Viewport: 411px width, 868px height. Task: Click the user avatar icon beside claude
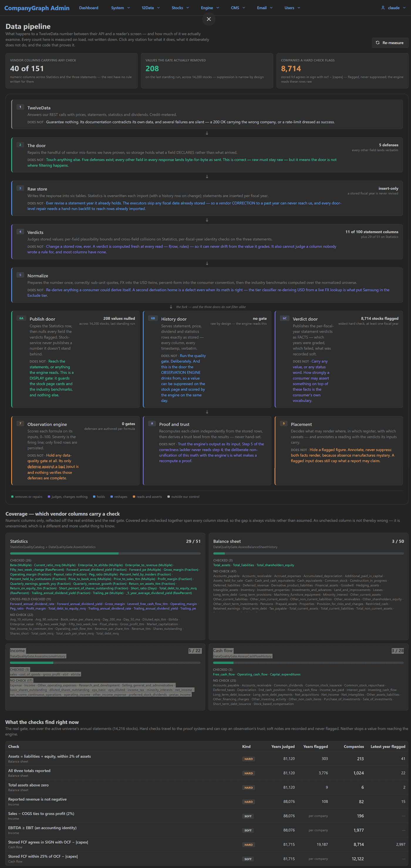[383, 8]
